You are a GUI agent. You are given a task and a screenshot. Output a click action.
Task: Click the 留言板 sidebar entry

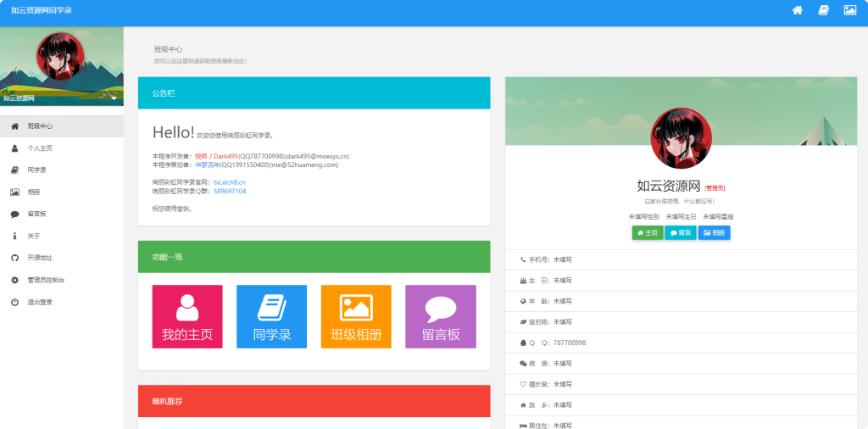click(36, 214)
